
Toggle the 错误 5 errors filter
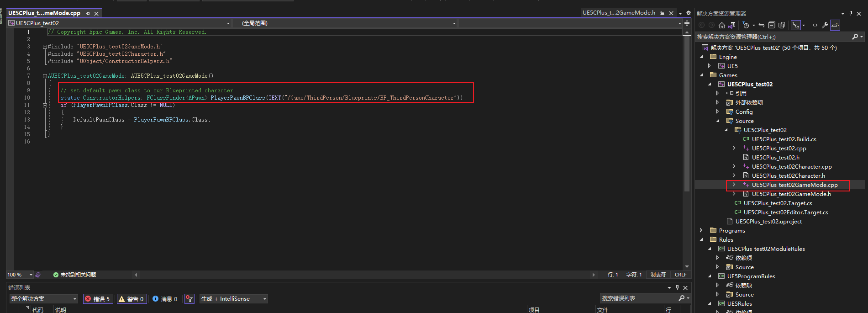pyautogui.click(x=98, y=299)
